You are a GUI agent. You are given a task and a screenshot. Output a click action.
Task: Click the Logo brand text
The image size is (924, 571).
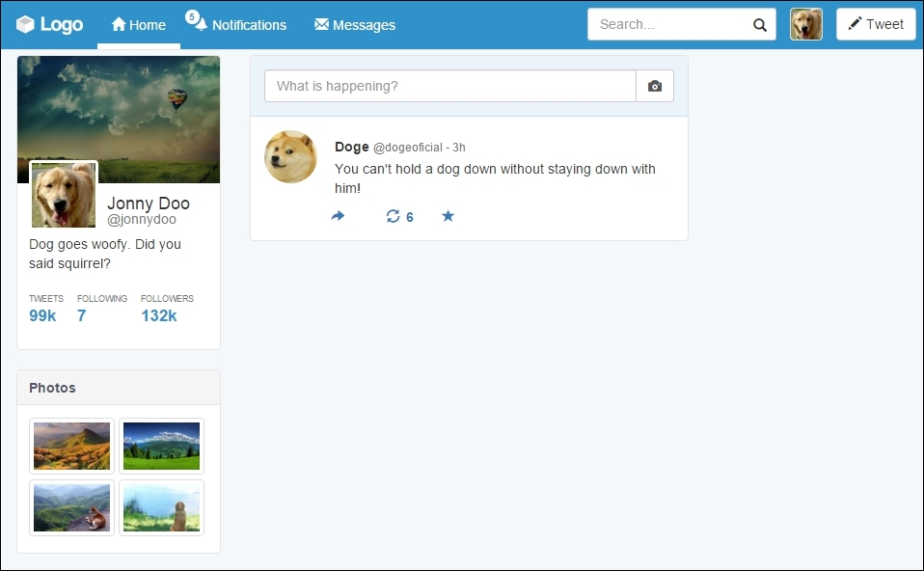62,25
